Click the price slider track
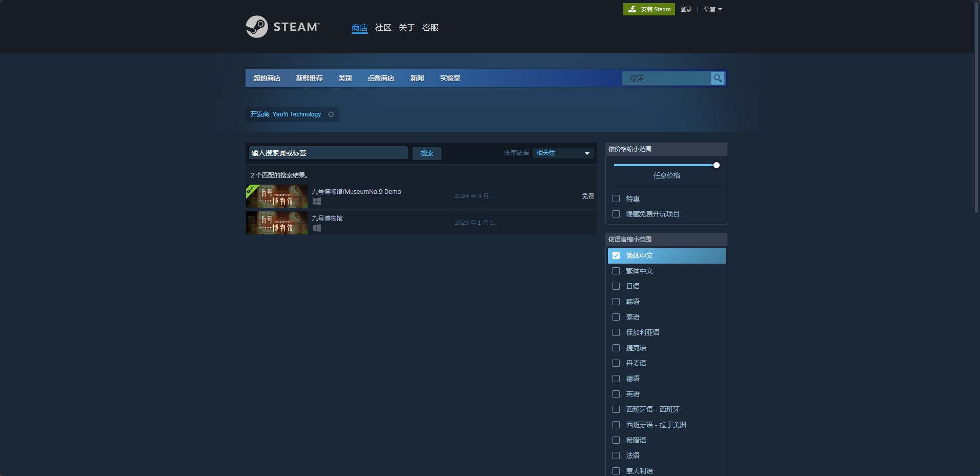The height and width of the screenshot is (476, 980). pyautogui.click(x=664, y=165)
